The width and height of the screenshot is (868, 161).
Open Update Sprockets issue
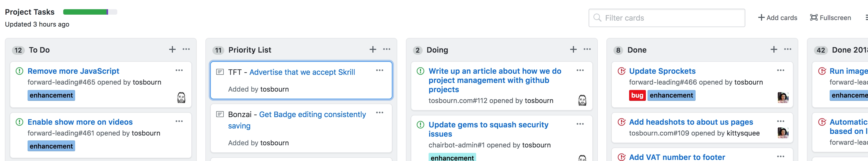tap(662, 71)
